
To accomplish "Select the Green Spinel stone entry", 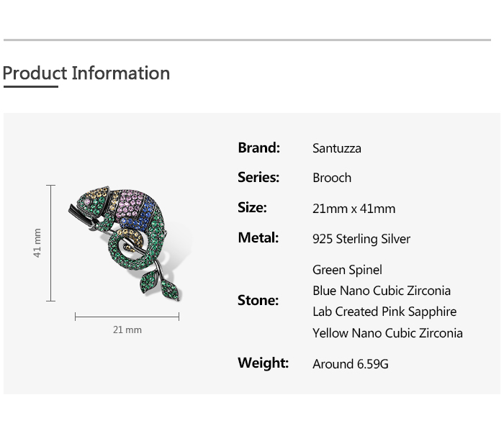I will tap(347, 271).
